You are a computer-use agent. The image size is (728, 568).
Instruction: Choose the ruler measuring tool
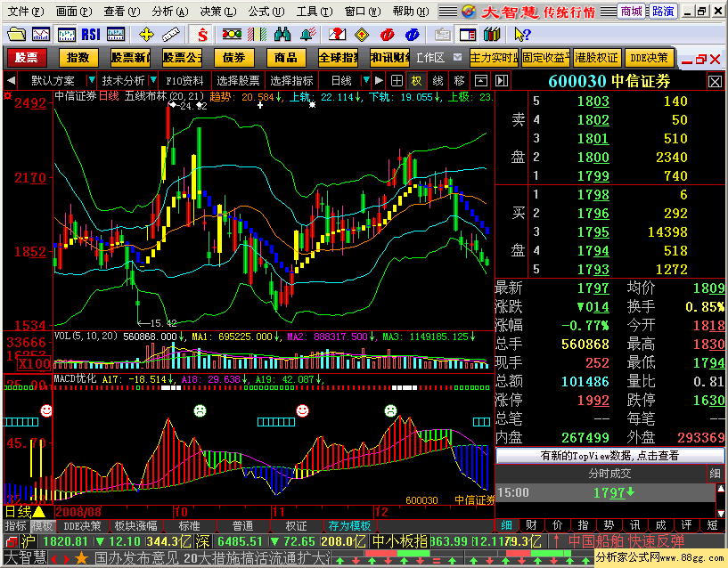(x=171, y=35)
